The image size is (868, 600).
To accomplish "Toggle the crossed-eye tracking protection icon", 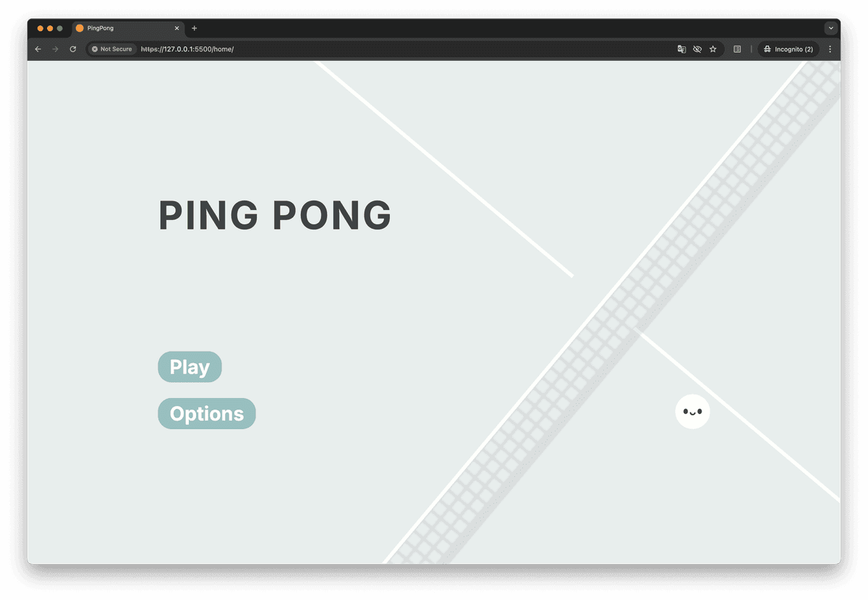I will [697, 49].
